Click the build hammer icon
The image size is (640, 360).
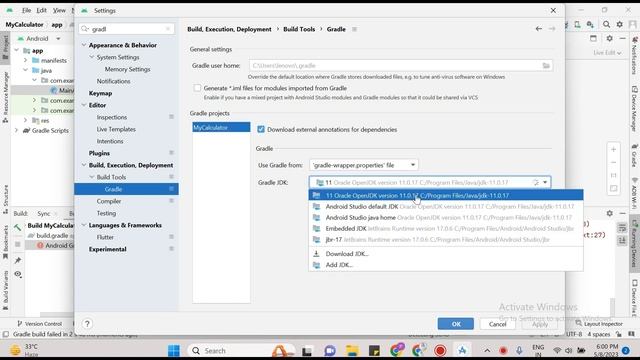pos(18,228)
